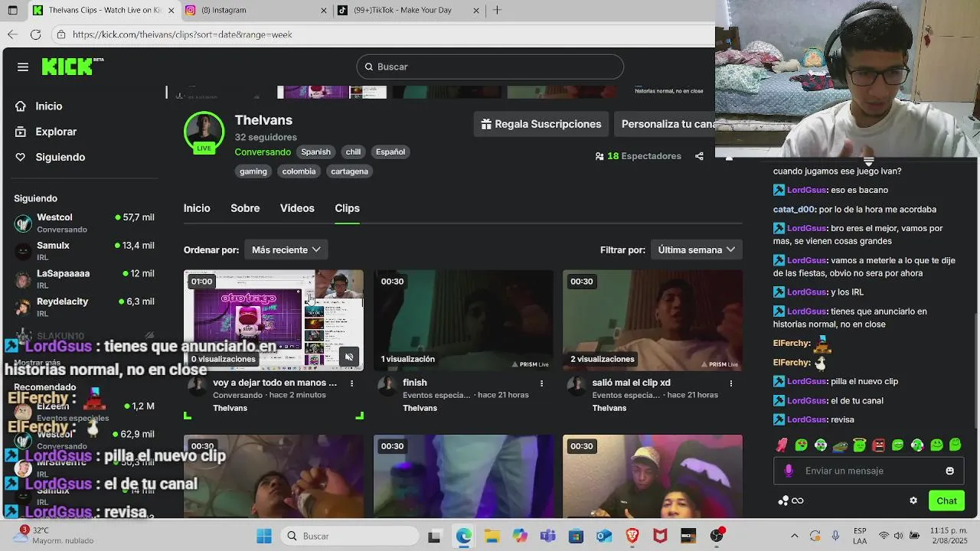Click the Conversando category link
The width and height of the screenshot is (980, 551).
pyautogui.click(x=263, y=152)
